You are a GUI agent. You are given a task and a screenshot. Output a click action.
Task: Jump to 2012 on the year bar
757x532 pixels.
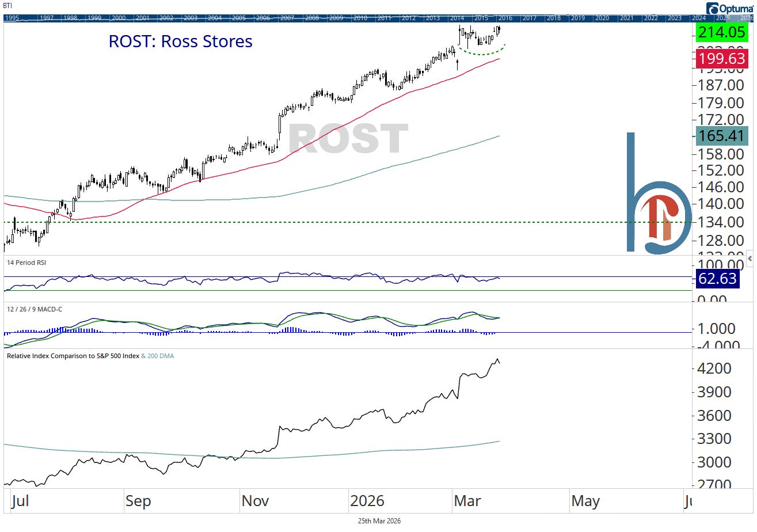pyautogui.click(x=408, y=18)
